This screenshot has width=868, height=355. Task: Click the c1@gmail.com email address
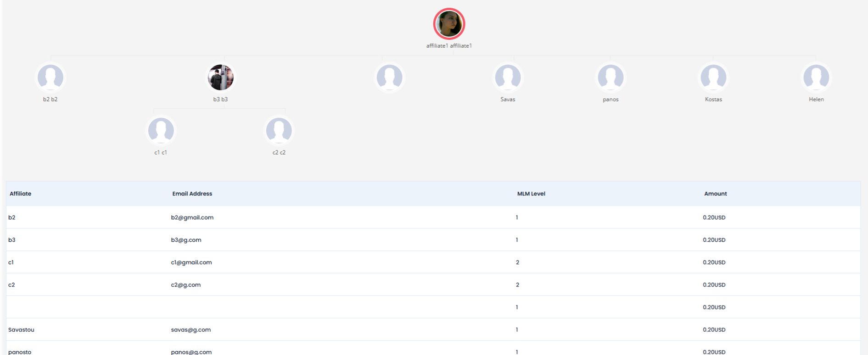tap(191, 262)
